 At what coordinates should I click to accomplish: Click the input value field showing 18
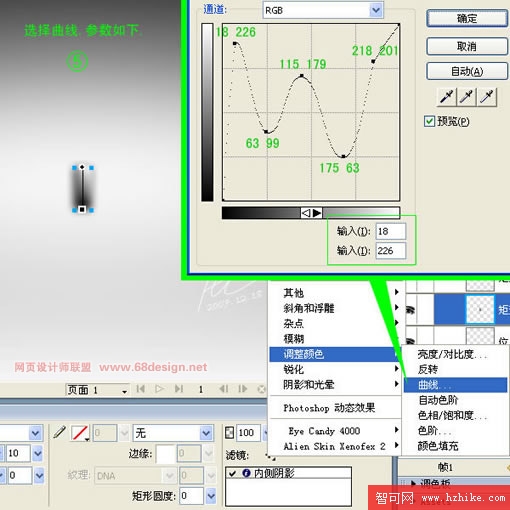[391, 231]
